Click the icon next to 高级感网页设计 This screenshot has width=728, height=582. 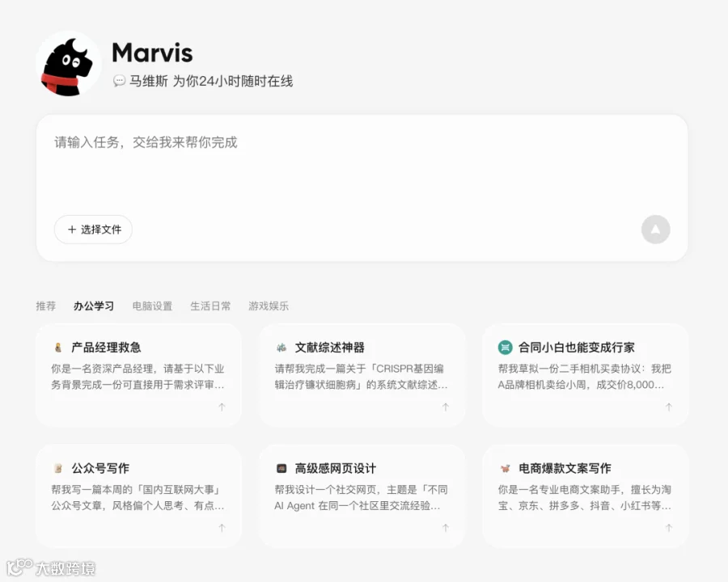pos(281,468)
